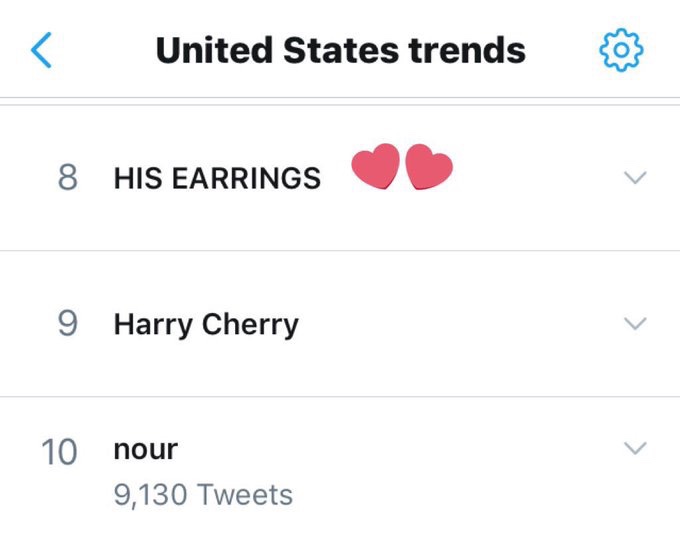Tap the United States trends title
The height and width of the screenshot is (541, 680).
click(x=340, y=50)
